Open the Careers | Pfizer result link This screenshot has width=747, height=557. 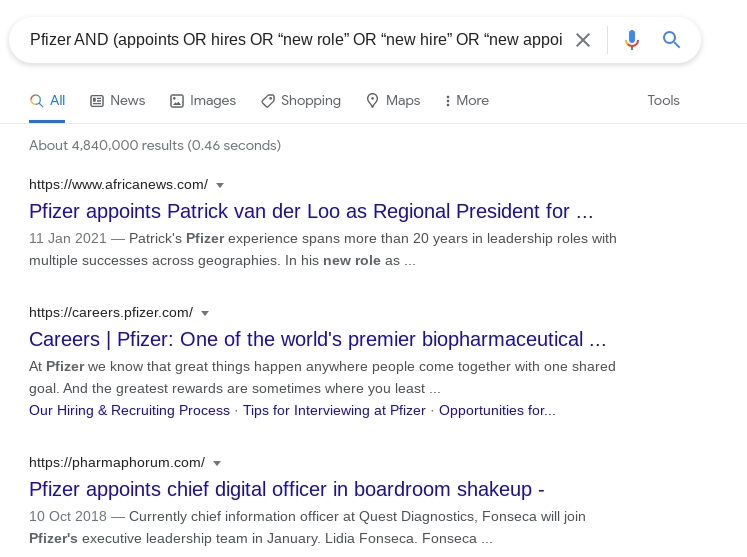(x=317, y=338)
